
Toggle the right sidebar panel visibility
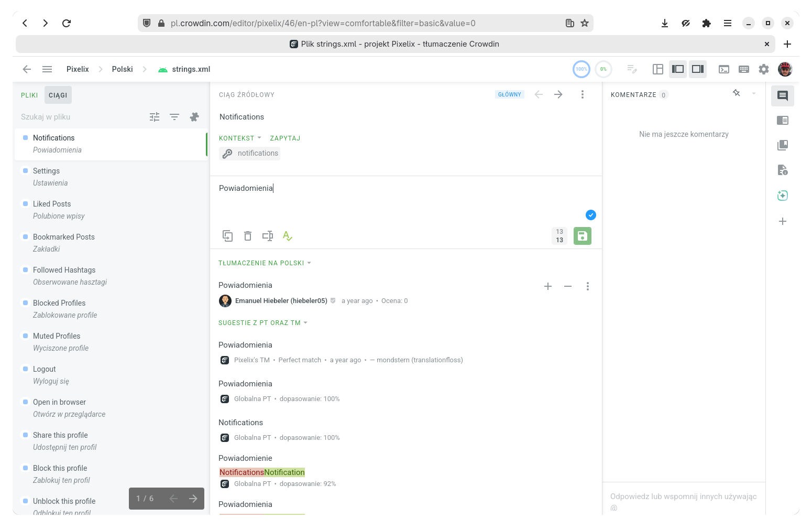click(x=697, y=69)
